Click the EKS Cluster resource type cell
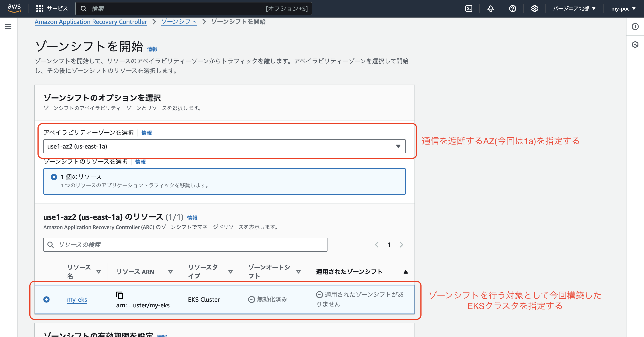Viewport: 644px width, 337px height. (204, 299)
